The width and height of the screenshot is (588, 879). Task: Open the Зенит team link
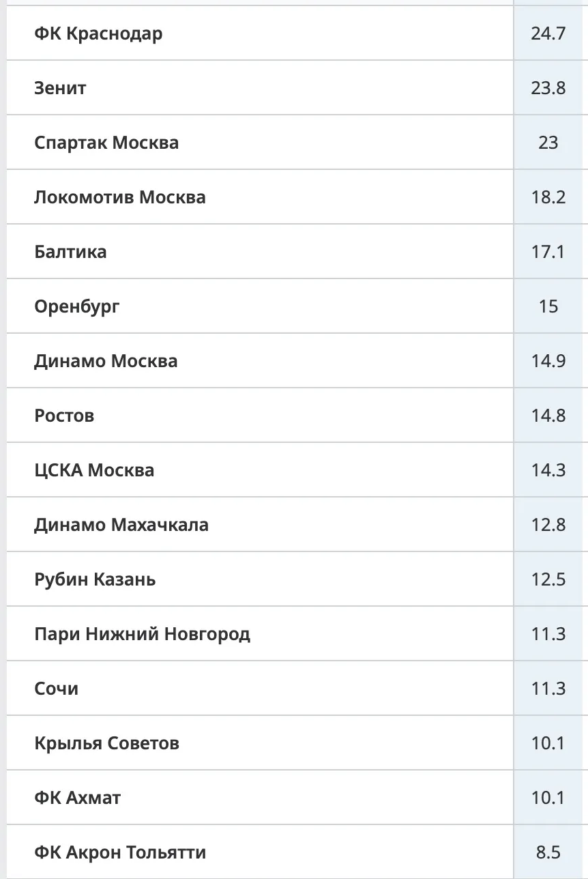pyautogui.click(x=60, y=88)
